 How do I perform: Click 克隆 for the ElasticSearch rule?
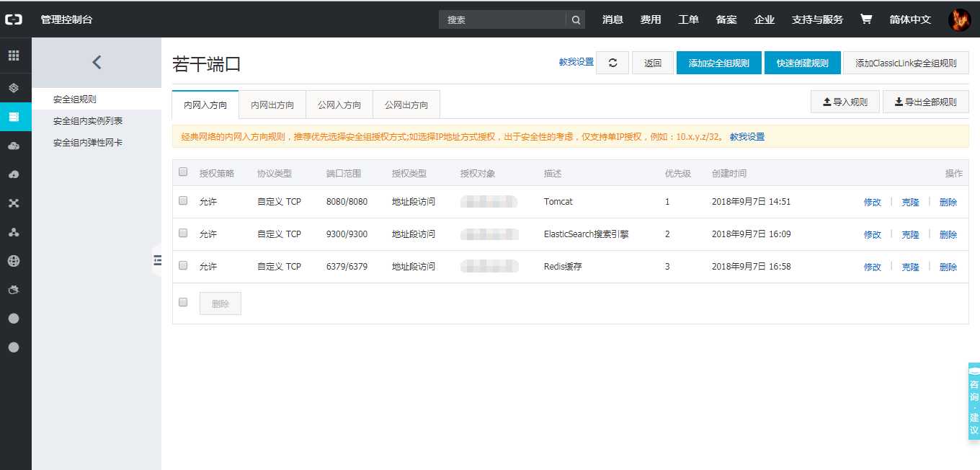910,234
